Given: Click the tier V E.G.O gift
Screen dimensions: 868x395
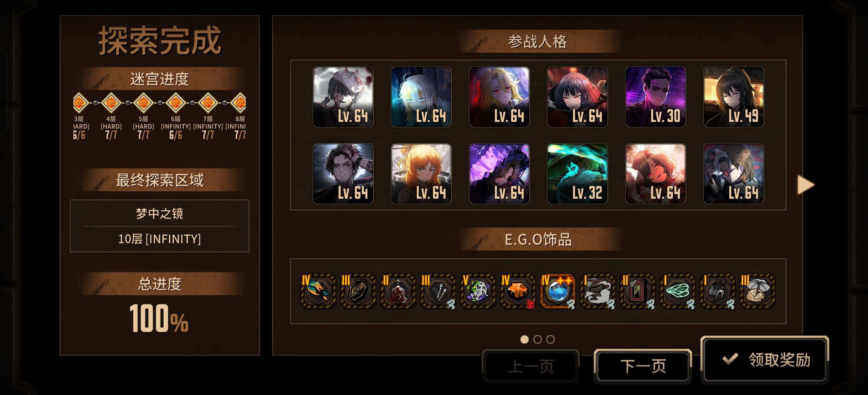Looking at the screenshot, I should [x=478, y=291].
